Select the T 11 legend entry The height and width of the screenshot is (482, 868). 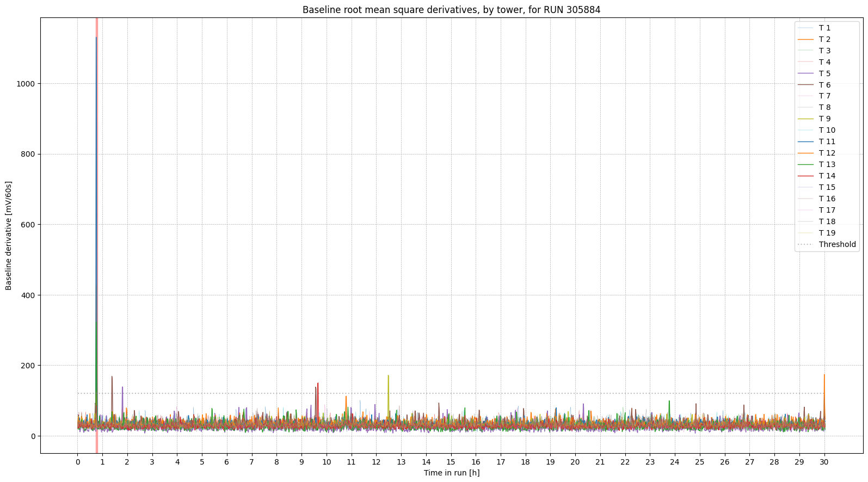(x=827, y=141)
